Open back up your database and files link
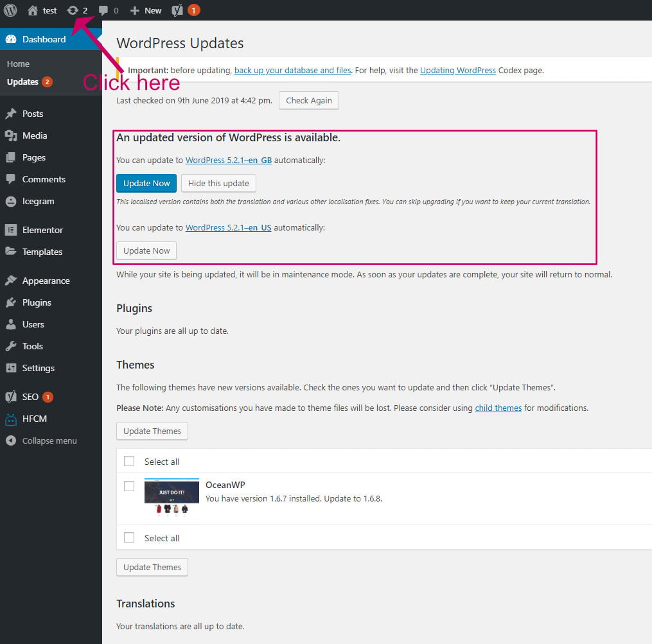 pos(293,70)
